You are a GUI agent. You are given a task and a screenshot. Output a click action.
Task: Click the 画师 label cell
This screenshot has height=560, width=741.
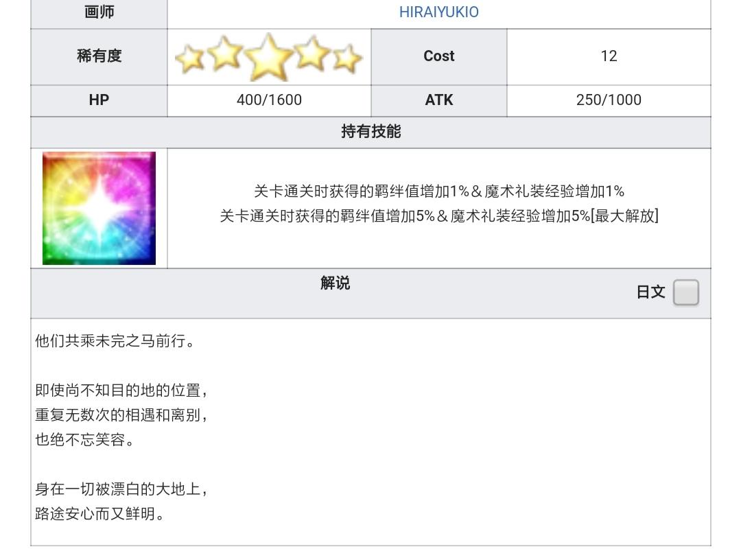pyautogui.click(x=99, y=13)
